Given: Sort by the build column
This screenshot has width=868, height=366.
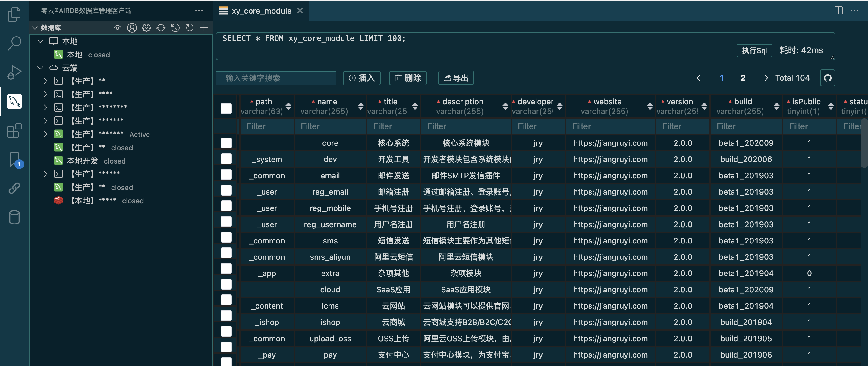Looking at the screenshot, I should pos(777,106).
